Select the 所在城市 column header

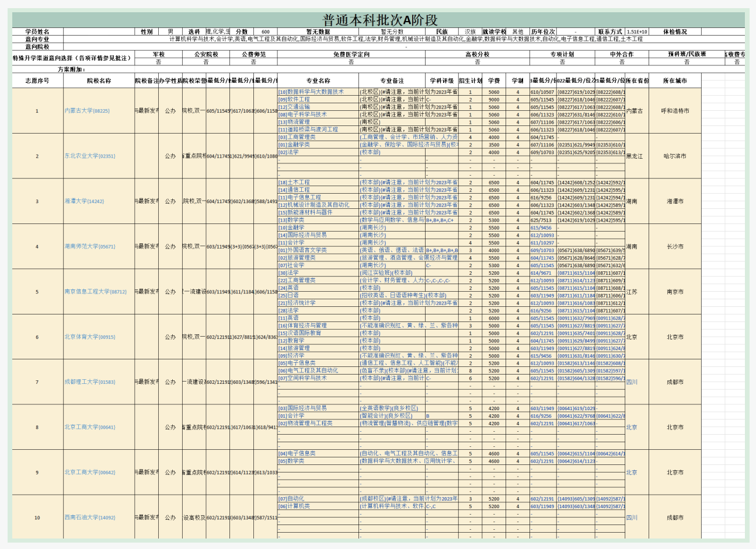(x=675, y=81)
